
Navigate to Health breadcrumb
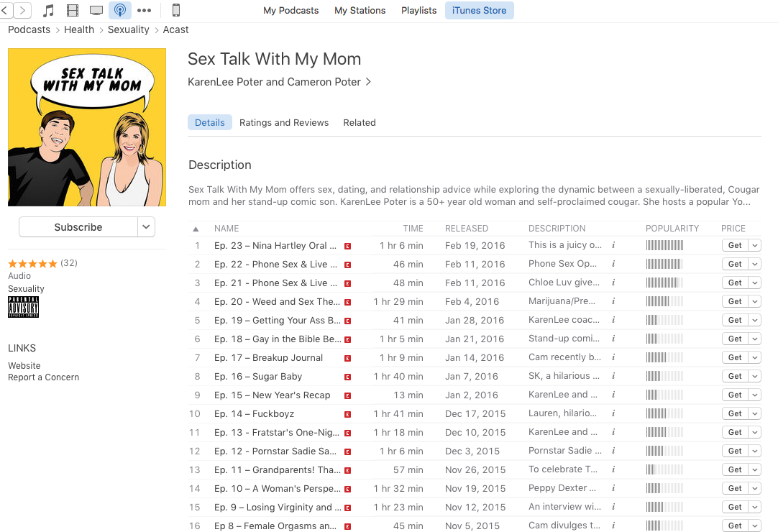[x=79, y=29]
